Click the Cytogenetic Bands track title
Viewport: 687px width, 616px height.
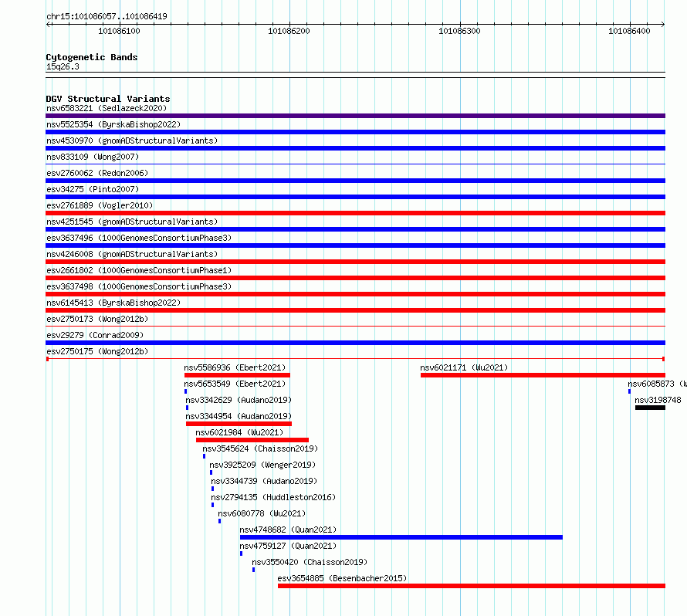pos(92,57)
